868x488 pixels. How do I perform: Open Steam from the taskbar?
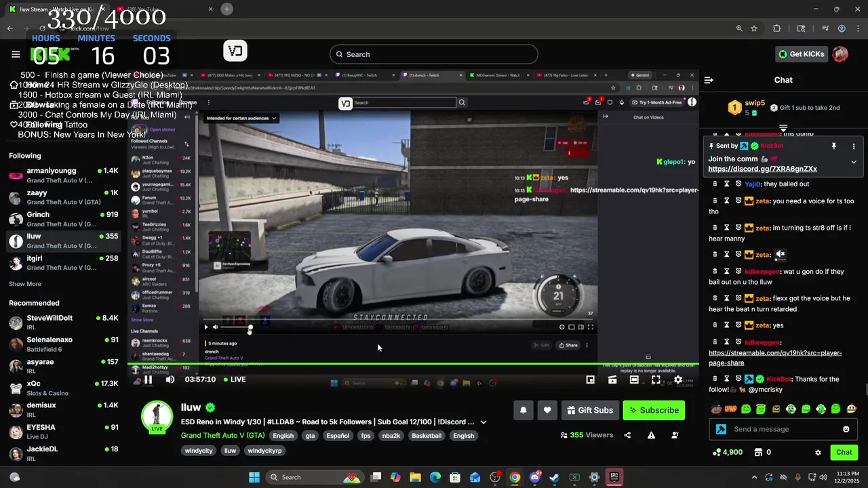click(554, 477)
